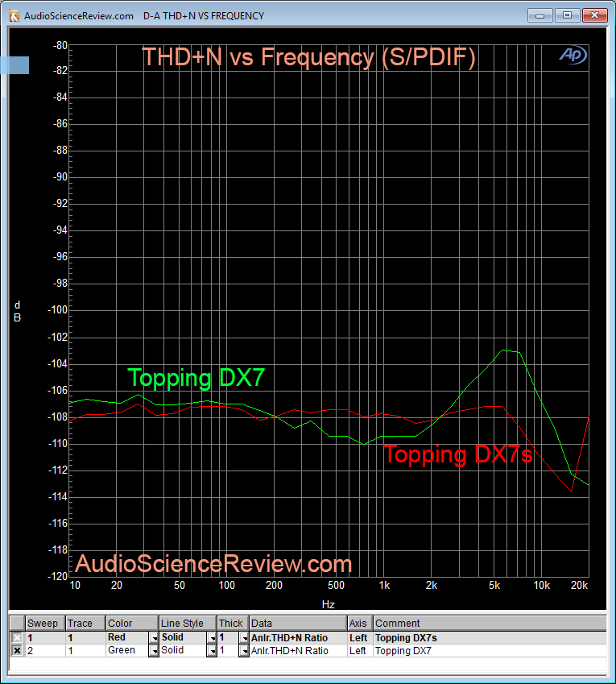The image size is (616, 684).
Task: Click 'Anlr.THD+N Ratio' in sweep 2 row
Action: pyautogui.click(x=298, y=651)
